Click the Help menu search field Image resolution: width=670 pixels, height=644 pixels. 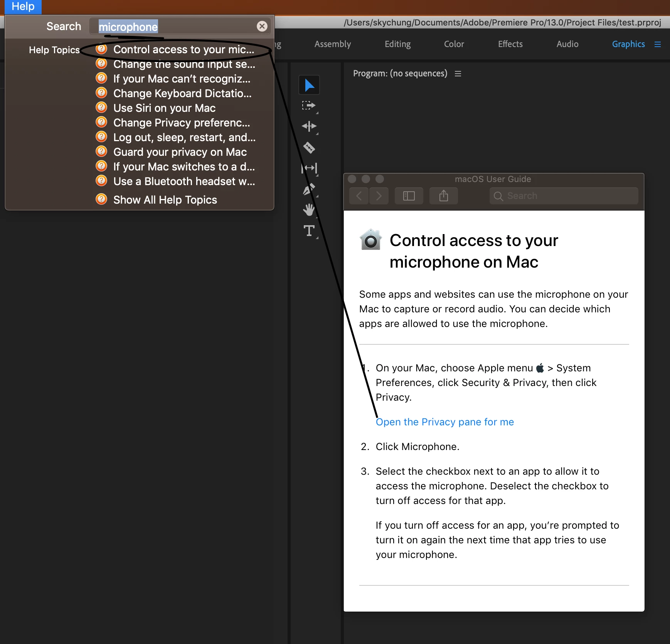180,26
